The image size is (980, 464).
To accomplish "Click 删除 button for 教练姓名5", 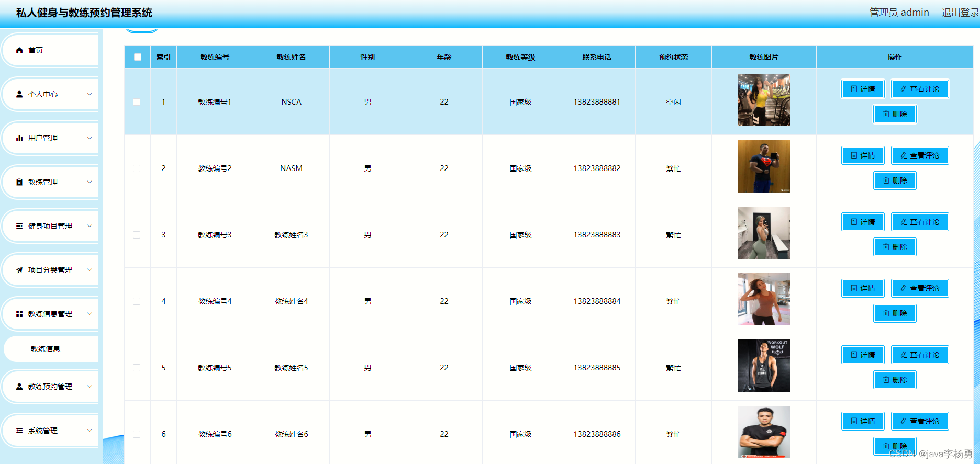I will pyautogui.click(x=895, y=380).
